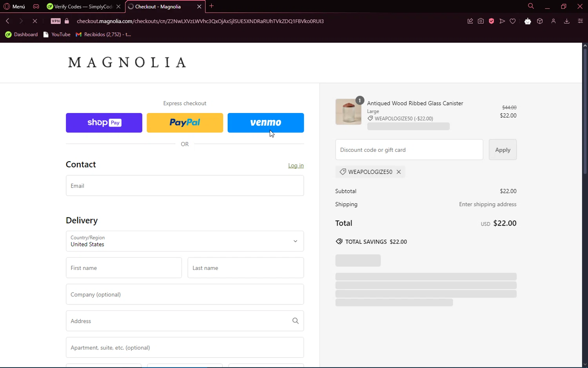Open the ad blocker shield icon
This screenshot has width=588, height=368.
(491, 21)
